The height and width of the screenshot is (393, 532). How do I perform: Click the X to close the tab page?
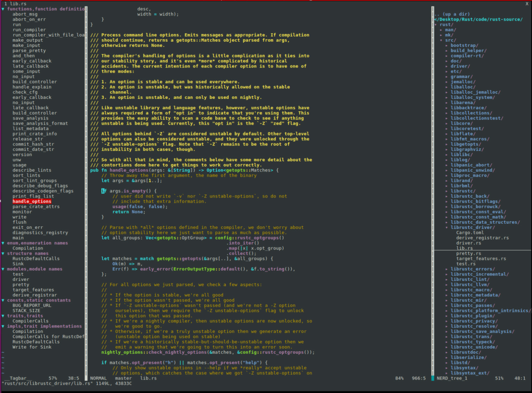[x=527, y=4]
